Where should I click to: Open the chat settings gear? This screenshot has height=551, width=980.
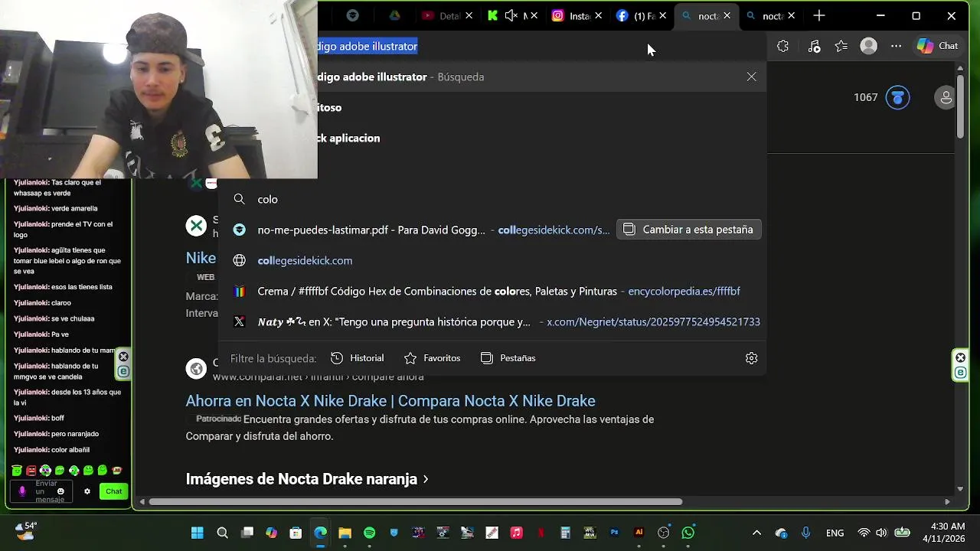tap(87, 491)
